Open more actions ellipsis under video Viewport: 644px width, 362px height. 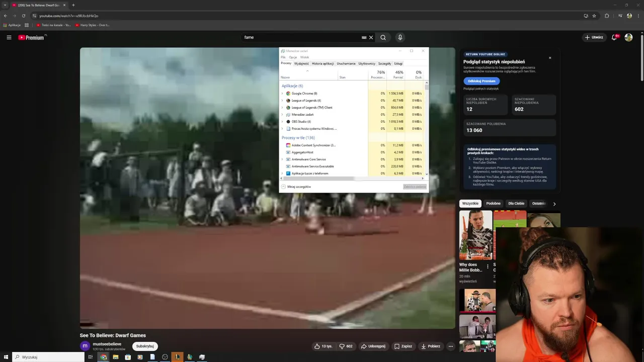pos(451,346)
